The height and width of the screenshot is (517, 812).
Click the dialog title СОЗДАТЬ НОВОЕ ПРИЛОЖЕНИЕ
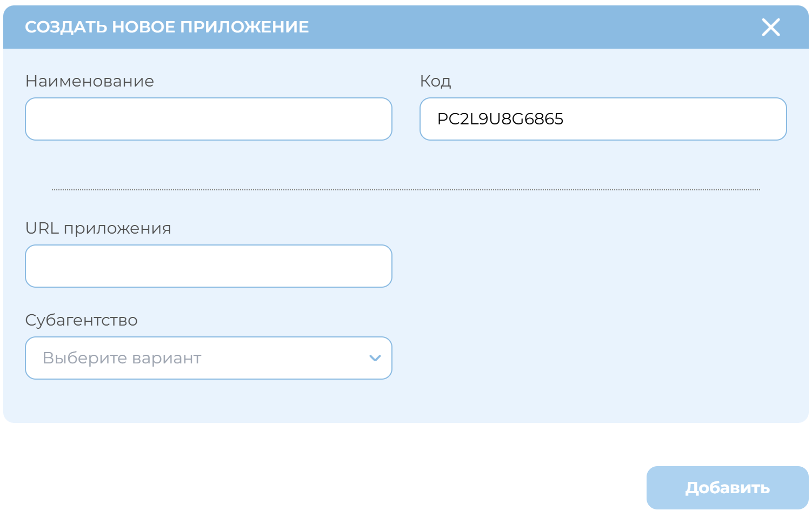coord(167,27)
